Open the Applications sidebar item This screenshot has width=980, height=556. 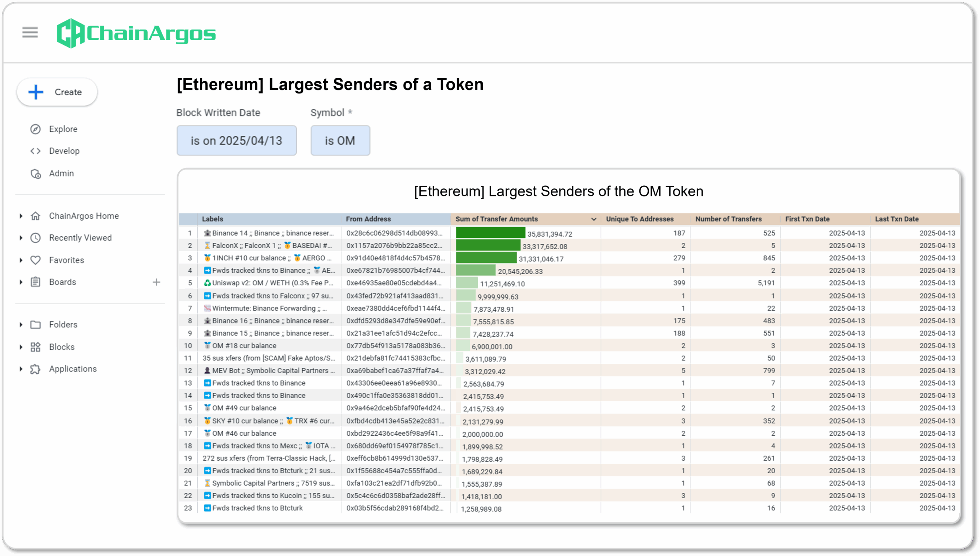[73, 369]
